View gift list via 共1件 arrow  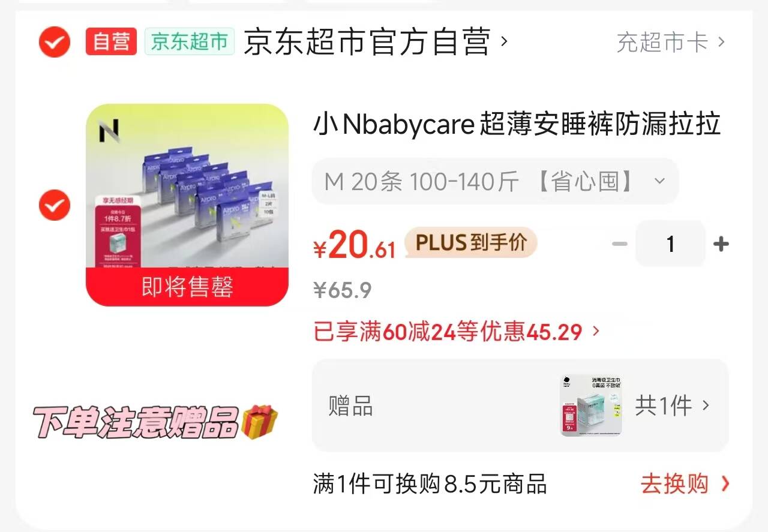(673, 406)
